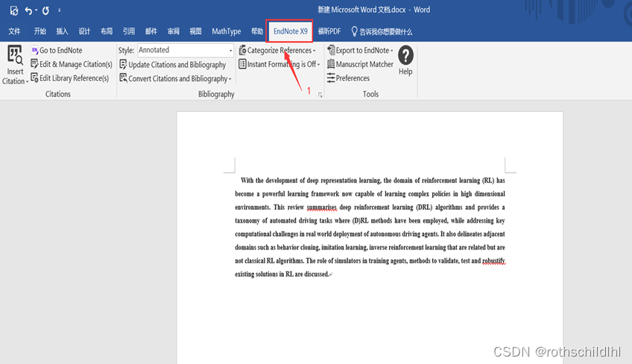Open the 文件 (File) tab

pyautogui.click(x=14, y=31)
